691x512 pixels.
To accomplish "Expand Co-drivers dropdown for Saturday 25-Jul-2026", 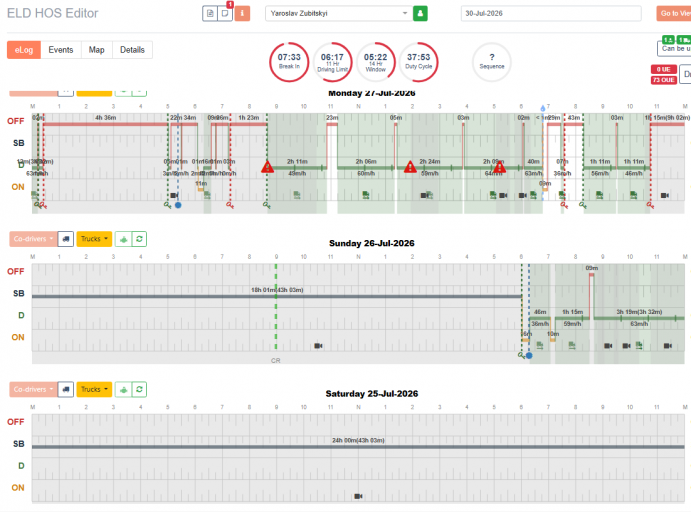I will click(x=33, y=389).
